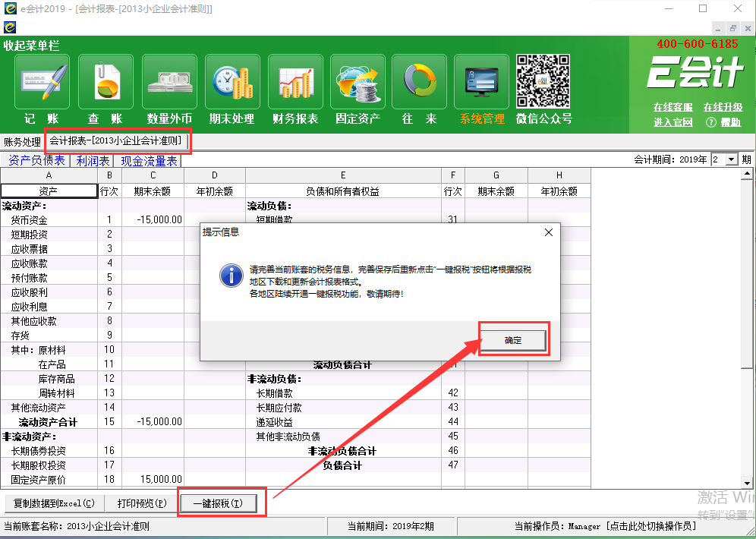
Task: Open the 固定资产 fixed assets icon
Action: [358, 82]
